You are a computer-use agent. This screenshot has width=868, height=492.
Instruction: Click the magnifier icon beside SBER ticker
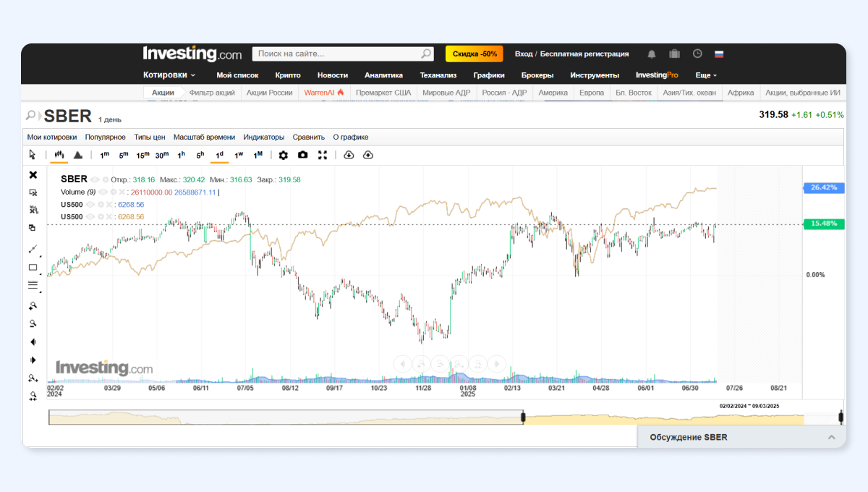point(31,115)
